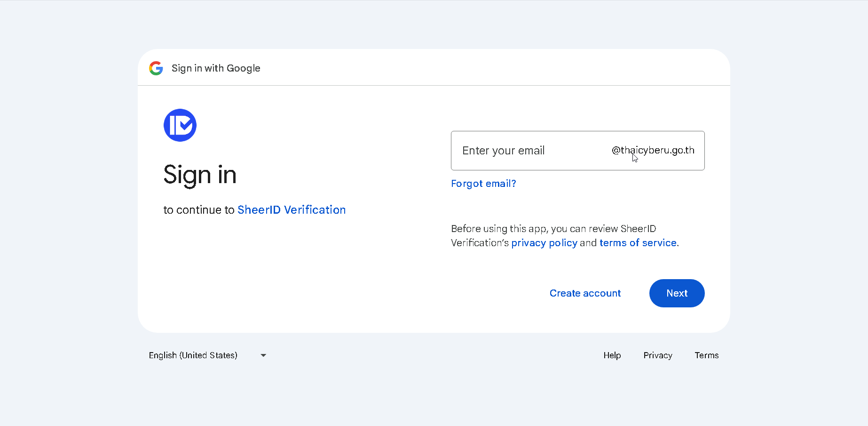
Task: Open the Terms footer link
Action: 707,355
